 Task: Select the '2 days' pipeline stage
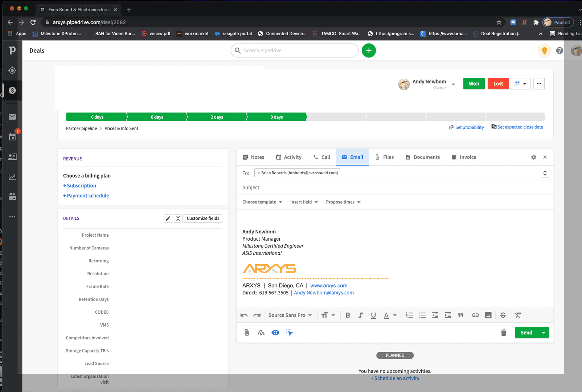[217, 117]
